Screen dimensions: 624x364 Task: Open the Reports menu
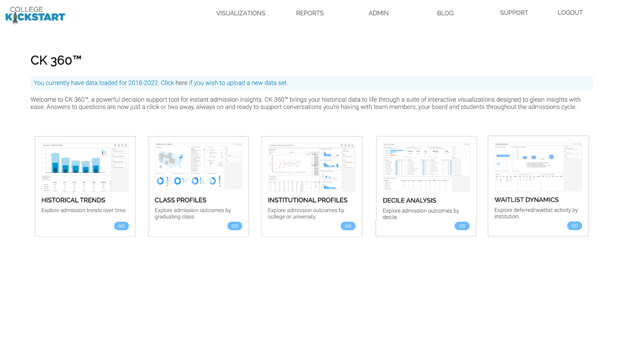[x=309, y=13]
